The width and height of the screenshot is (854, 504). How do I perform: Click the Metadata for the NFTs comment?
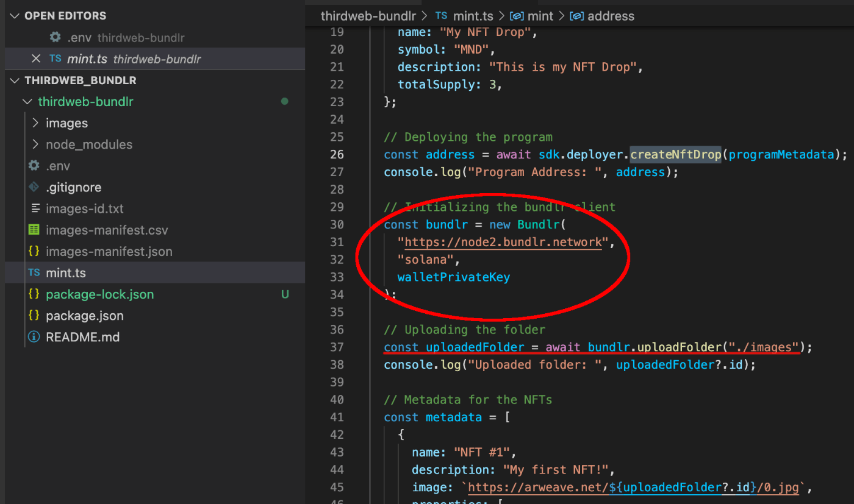click(x=468, y=400)
